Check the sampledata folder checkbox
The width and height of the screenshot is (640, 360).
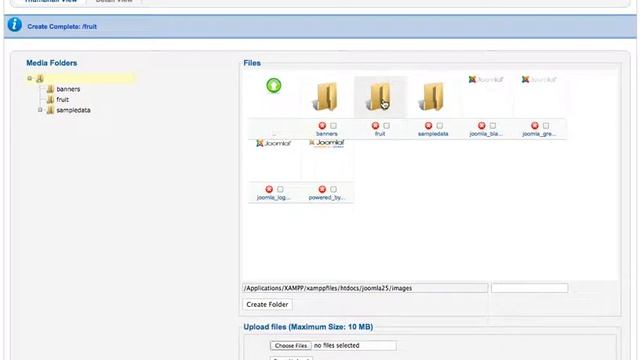(440, 126)
